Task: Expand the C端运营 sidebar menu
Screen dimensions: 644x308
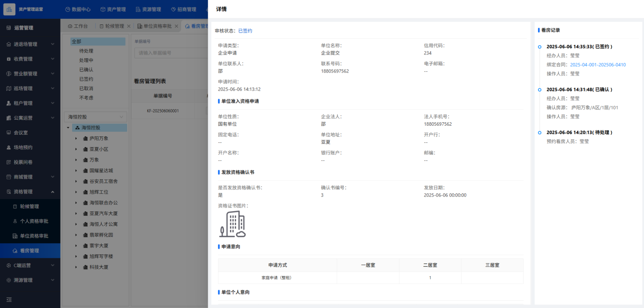Action: [30, 265]
